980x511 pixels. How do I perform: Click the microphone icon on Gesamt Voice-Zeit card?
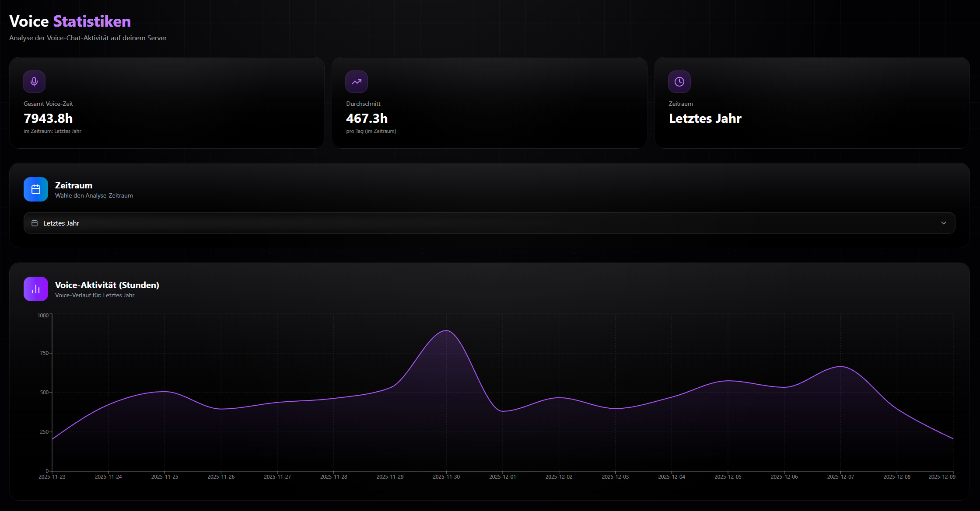point(34,81)
